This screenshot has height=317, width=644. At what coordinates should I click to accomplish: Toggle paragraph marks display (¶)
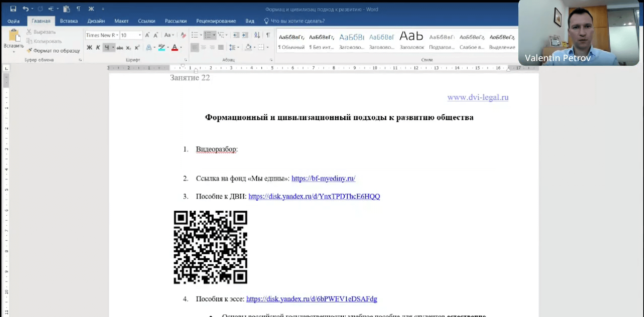[268, 35]
